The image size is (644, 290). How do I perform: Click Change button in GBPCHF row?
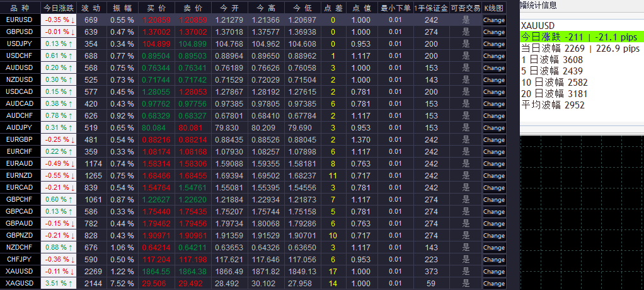pos(494,200)
